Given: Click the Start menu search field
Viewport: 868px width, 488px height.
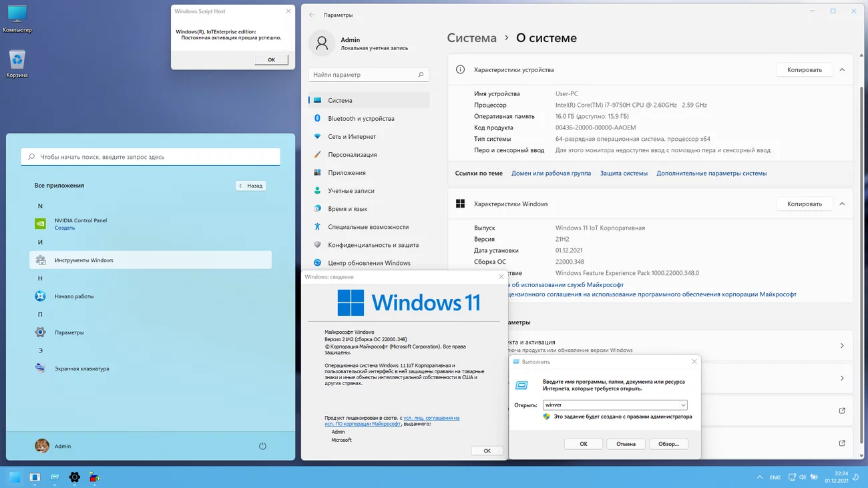Looking at the screenshot, I should click(151, 157).
